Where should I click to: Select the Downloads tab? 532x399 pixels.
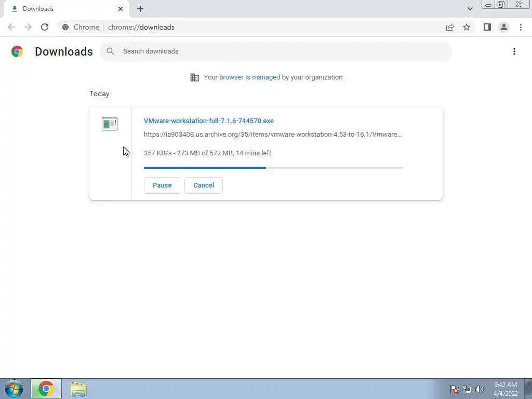(66, 9)
